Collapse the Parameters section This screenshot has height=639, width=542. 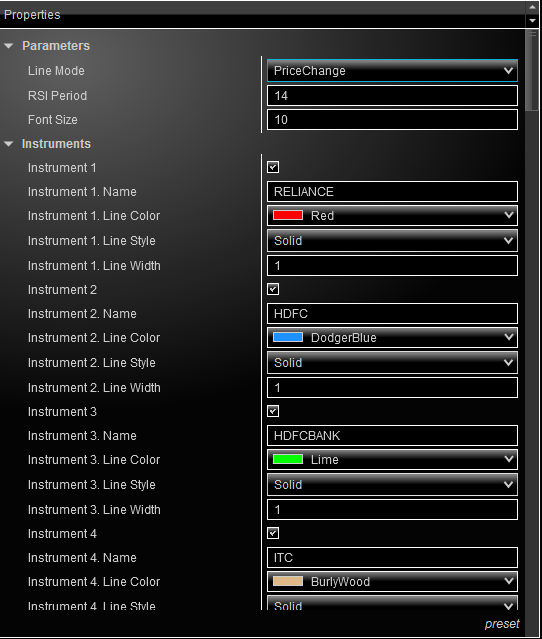pyautogui.click(x=9, y=46)
